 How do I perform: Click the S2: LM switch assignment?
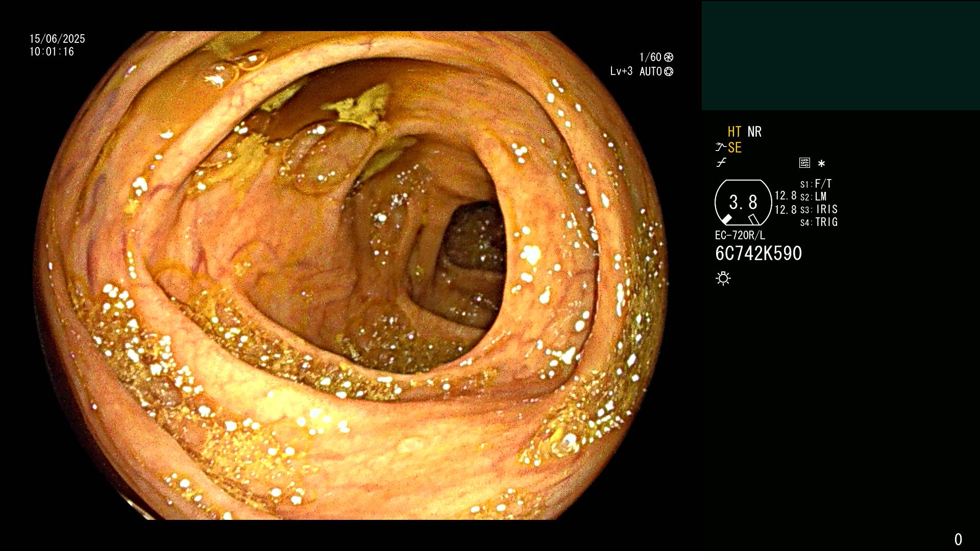[x=814, y=196]
